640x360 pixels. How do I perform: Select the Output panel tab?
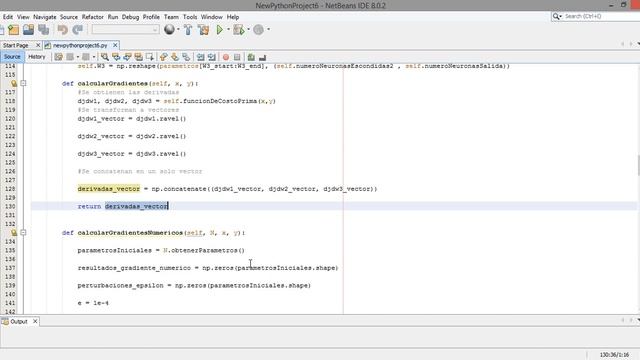[19, 322]
